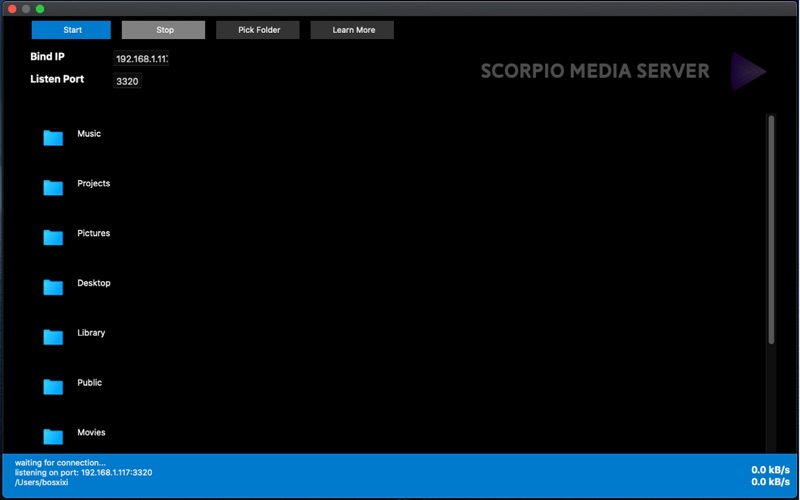This screenshot has height=500, width=800.
Task: Select the Desktop folder name
Action: pos(94,283)
